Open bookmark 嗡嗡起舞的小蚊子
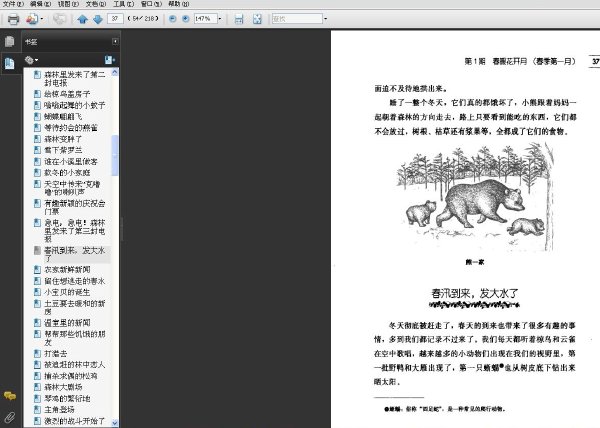Viewport: 600px width, 428px height. [x=74, y=105]
